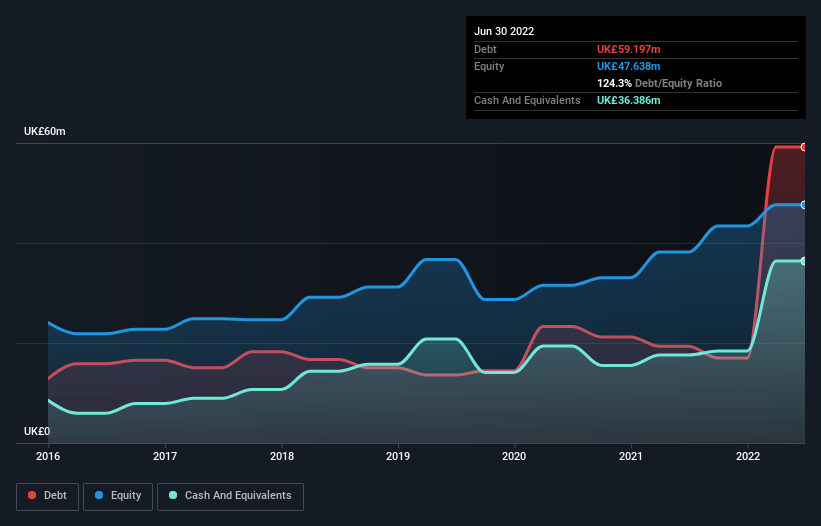Click the 2022 x-axis label
The height and width of the screenshot is (526, 821).
pos(748,456)
